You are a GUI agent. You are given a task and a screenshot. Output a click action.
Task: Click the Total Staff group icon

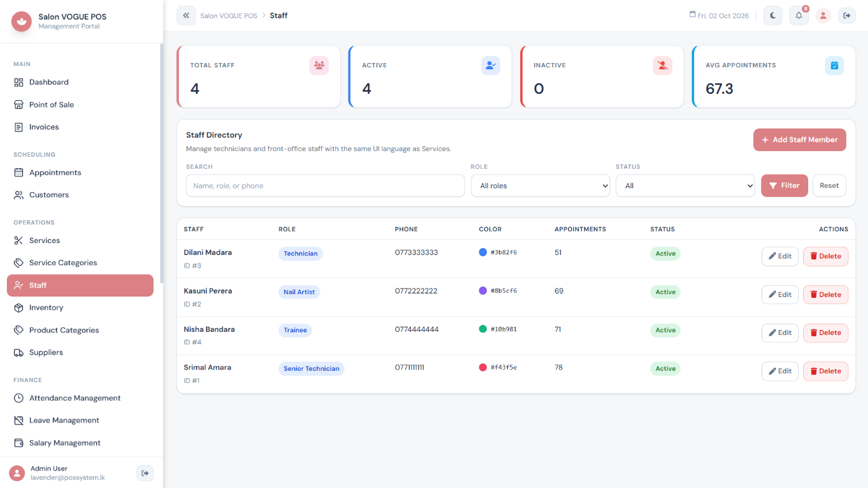[x=319, y=65]
